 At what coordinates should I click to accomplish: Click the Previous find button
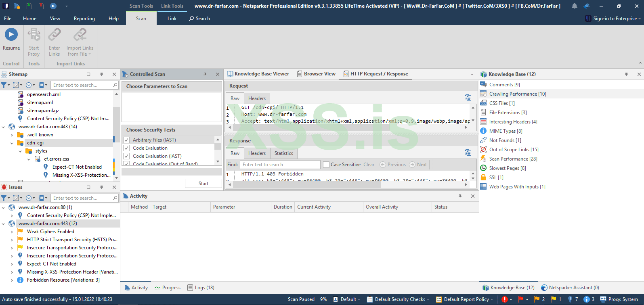(393, 165)
